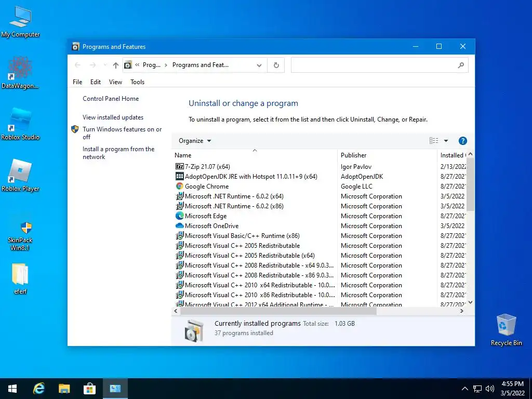The height and width of the screenshot is (399, 532).
Task: Click the vertical scrollbar thumb in list
Action: coord(470,185)
